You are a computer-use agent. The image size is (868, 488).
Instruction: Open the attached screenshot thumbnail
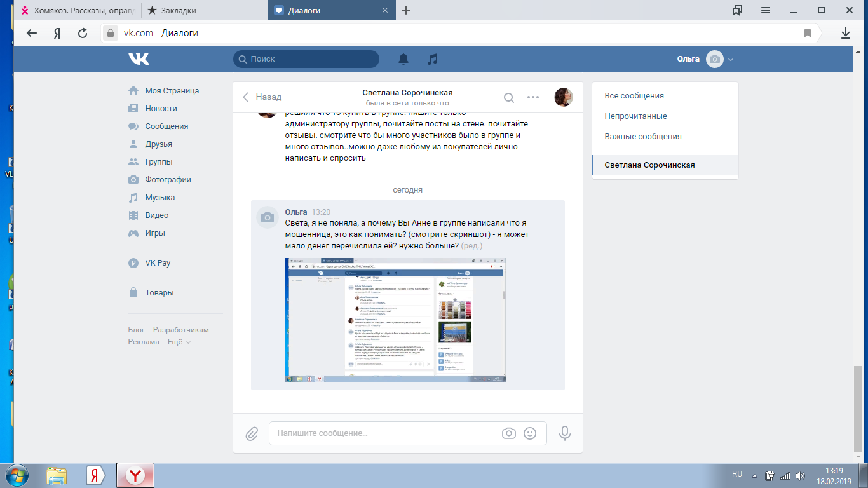click(395, 320)
